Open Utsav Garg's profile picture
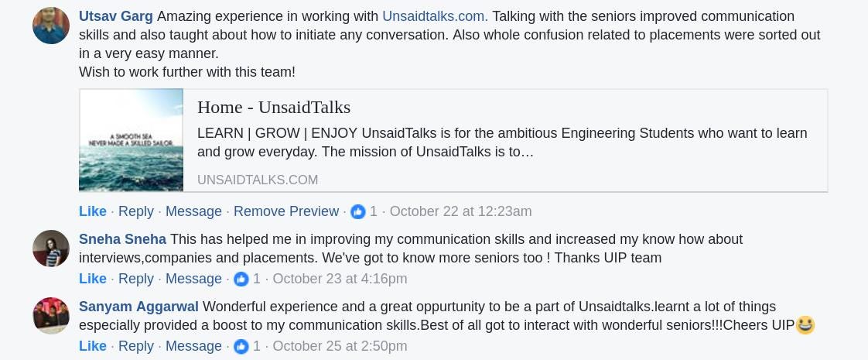Image resolution: width=868 pixels, height=360 pixels. (x=51, y=26)
